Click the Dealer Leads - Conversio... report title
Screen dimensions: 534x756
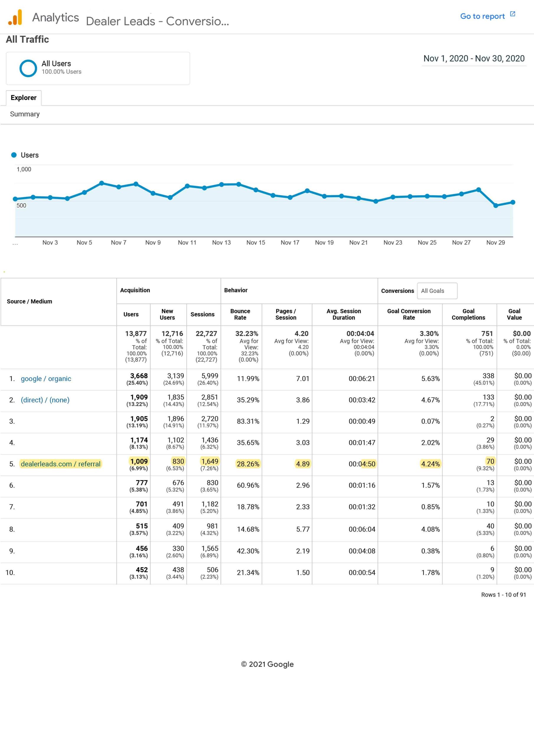click(157, 21)
